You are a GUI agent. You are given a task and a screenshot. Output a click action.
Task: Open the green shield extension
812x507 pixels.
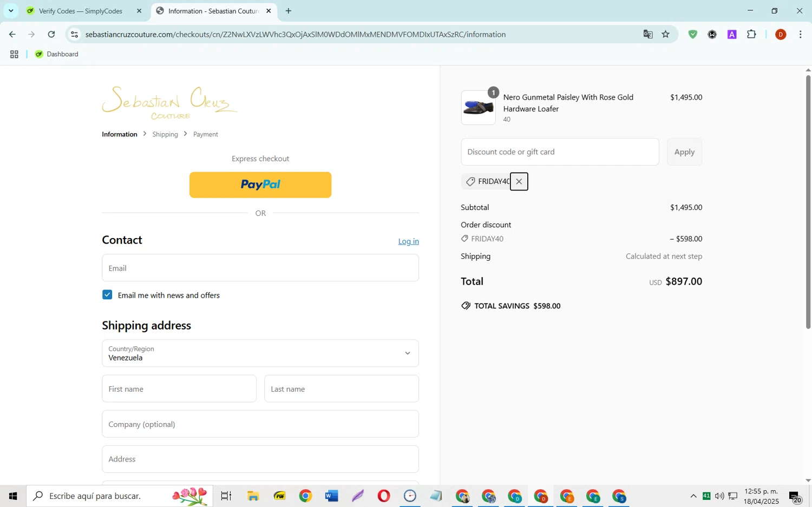(693, 34)
